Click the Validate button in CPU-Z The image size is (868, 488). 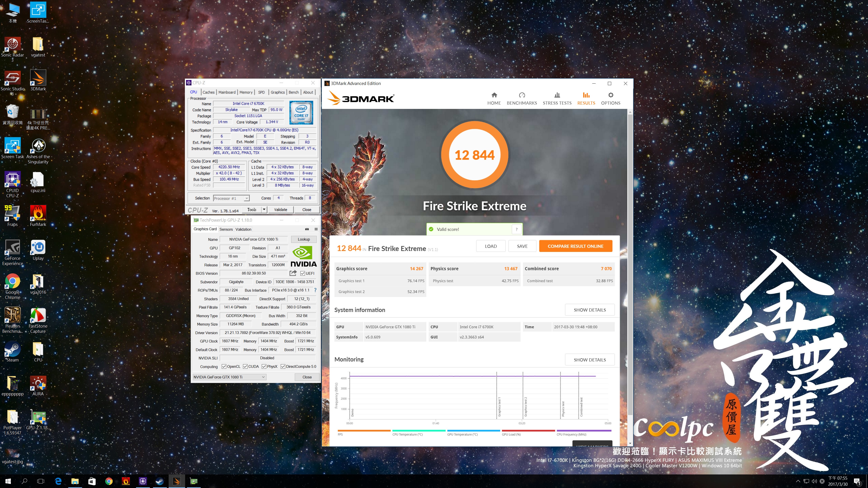(x=280, y=209)
